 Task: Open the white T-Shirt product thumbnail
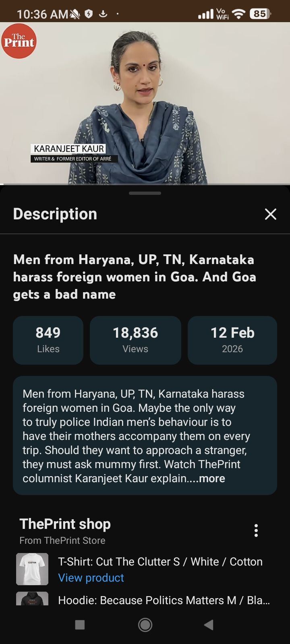(x=32, y=569)
